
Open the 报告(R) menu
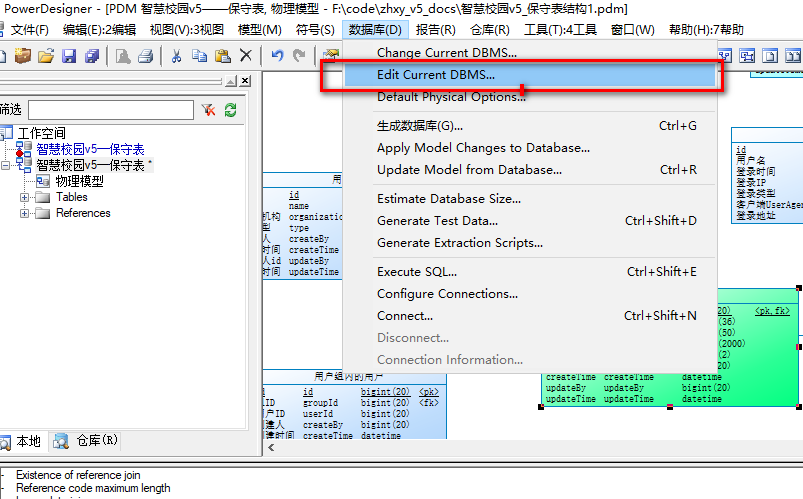click(435, 30)
